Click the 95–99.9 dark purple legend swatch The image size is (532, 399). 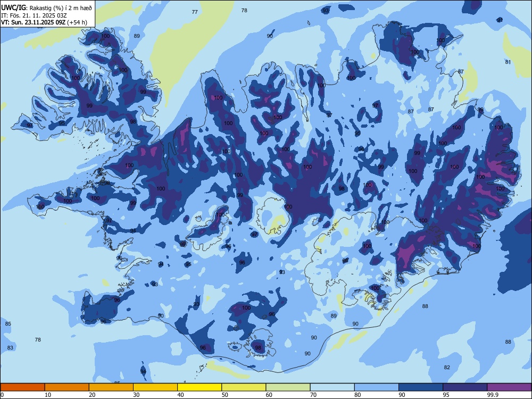pos(465,387)
